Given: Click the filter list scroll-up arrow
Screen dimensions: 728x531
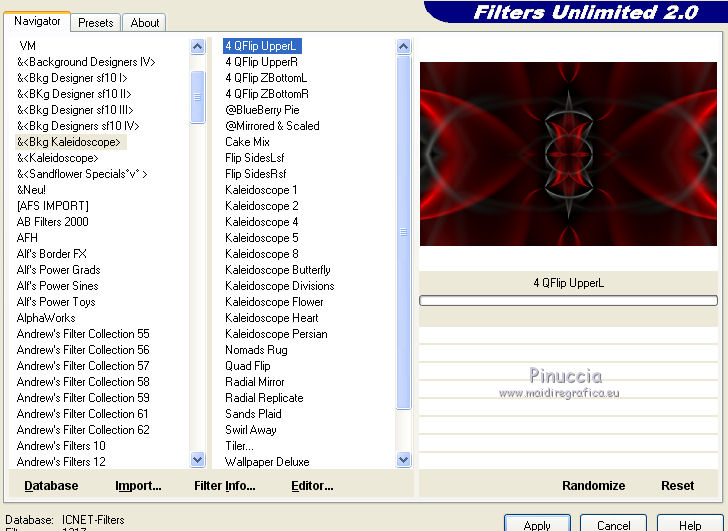Looking at the screenshot, I should pyautogui.click(x=403, y=46).
